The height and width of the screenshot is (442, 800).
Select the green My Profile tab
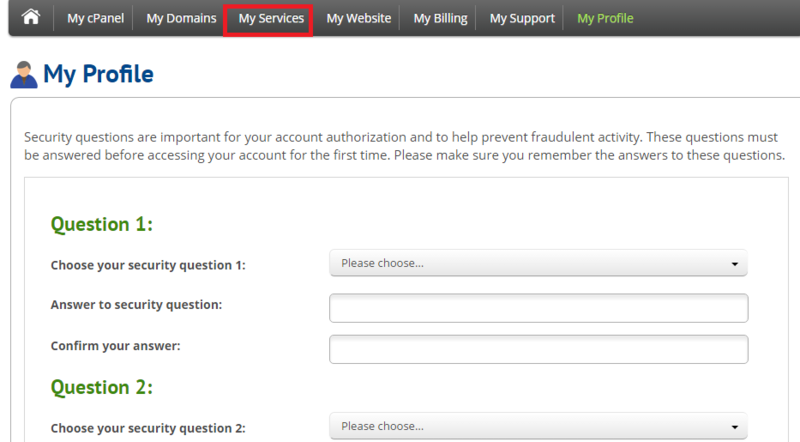click(605, 18)
